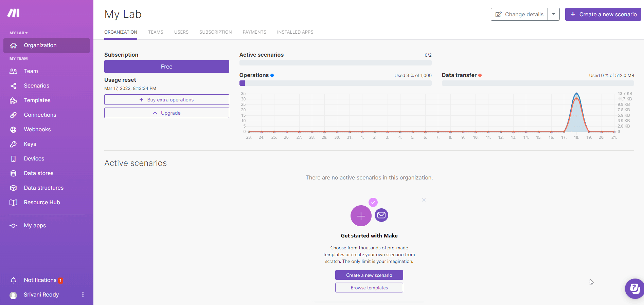
Task: Open Organization home icon in sidebar
Action: [x=14, y=45]
